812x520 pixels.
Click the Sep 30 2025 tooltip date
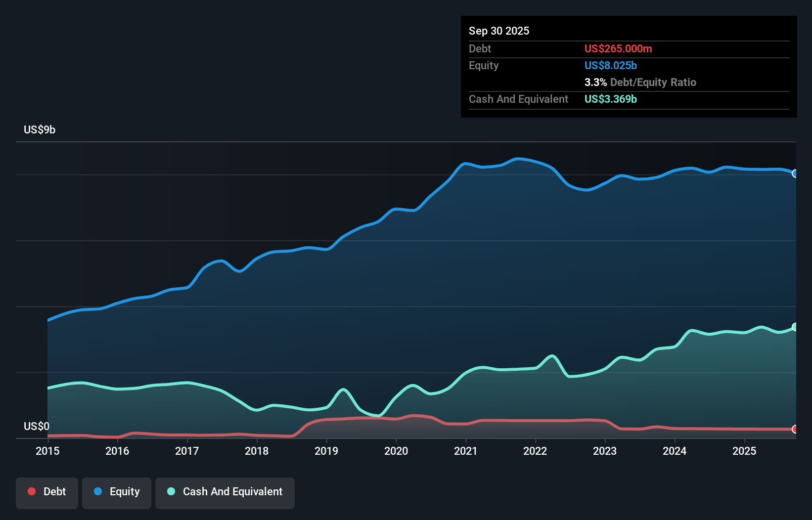click(499, 31)
